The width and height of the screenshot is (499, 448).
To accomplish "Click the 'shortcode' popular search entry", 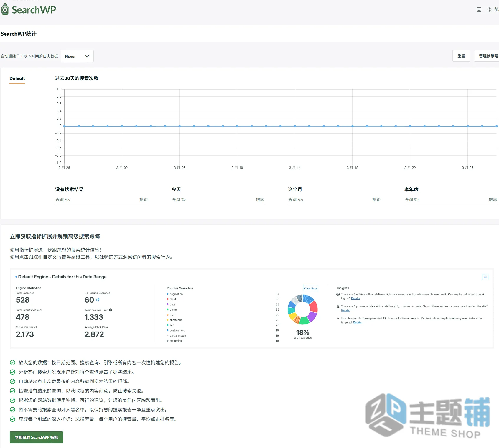I will coord(176,320).
